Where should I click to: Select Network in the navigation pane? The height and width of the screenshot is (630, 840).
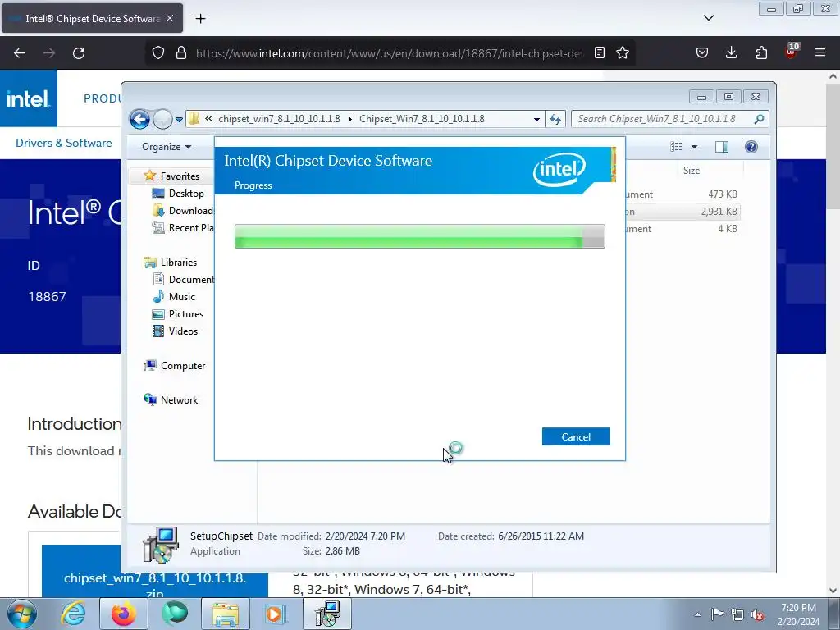(x=171, y=399)
